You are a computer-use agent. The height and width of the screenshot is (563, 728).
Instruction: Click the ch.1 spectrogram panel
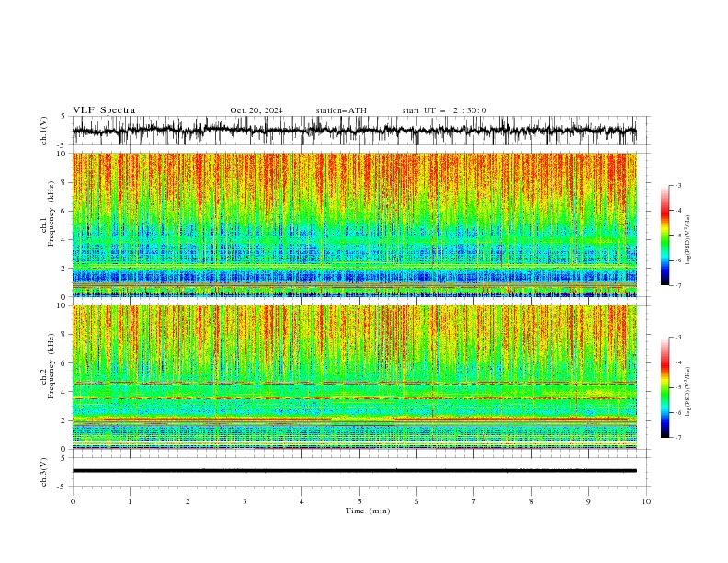tap(355, 224)
